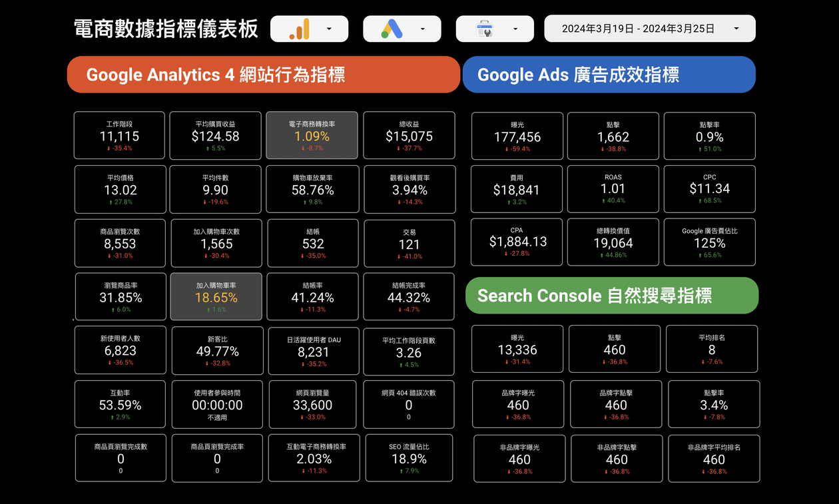Viewport: 839px width, 504px height.
Task: Select the 結帳率 41.24% scorecard
Action: [313, 296]
